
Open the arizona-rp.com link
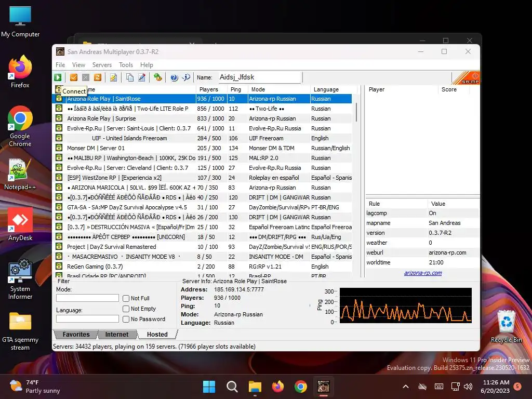coord(423,273)
